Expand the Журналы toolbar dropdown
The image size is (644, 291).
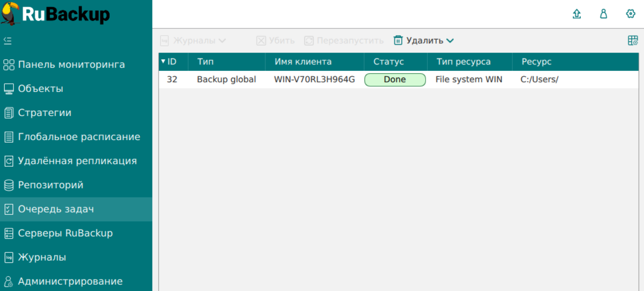[x=222, y=40]
